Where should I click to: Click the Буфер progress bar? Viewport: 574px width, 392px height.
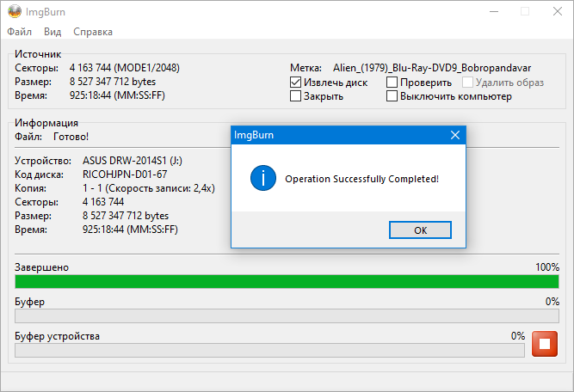(287, 316)
